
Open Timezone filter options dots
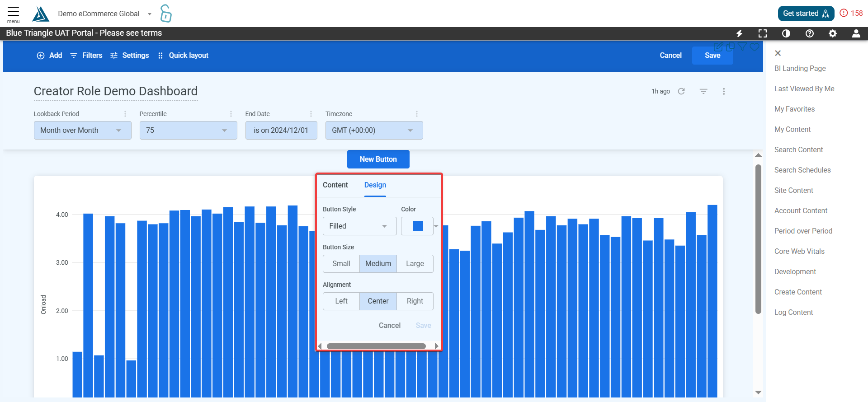tap(417, 114)
